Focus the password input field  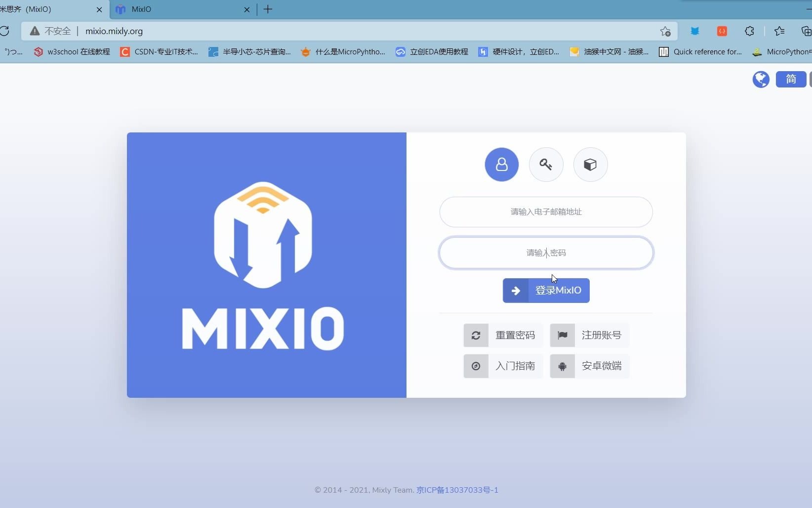click(x=546, y=253)
